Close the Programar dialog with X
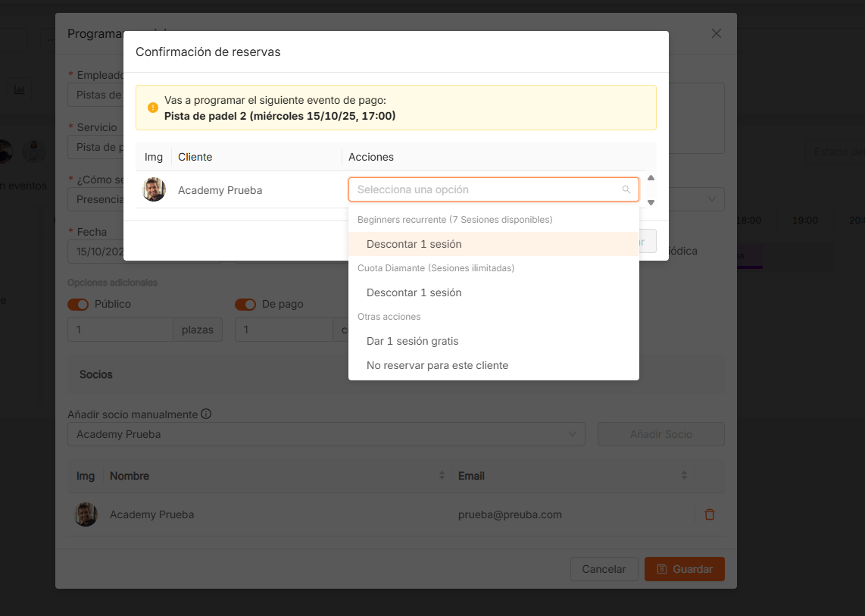 click(x=716, y=33)
